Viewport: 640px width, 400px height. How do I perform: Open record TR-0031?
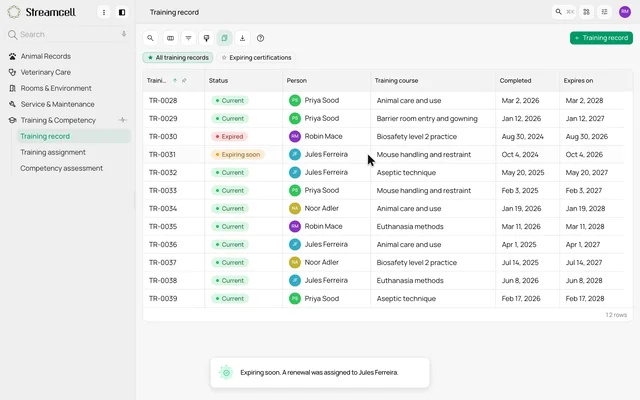pyautogui.click(x=162, y=154)
